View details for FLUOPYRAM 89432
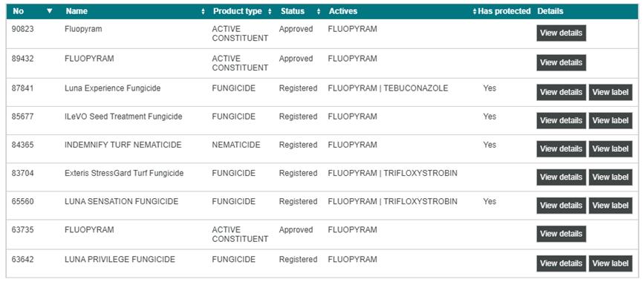 pos(561,63)
